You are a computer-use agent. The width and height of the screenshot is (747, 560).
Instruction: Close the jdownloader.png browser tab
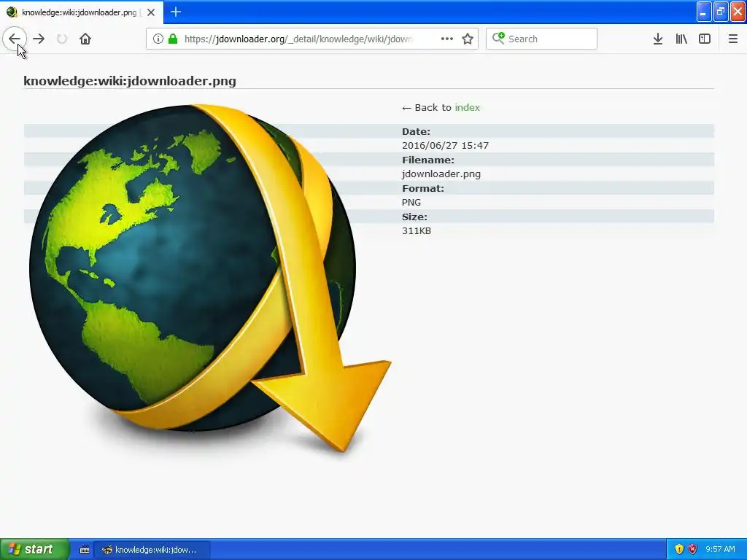[x=151, y=12]
